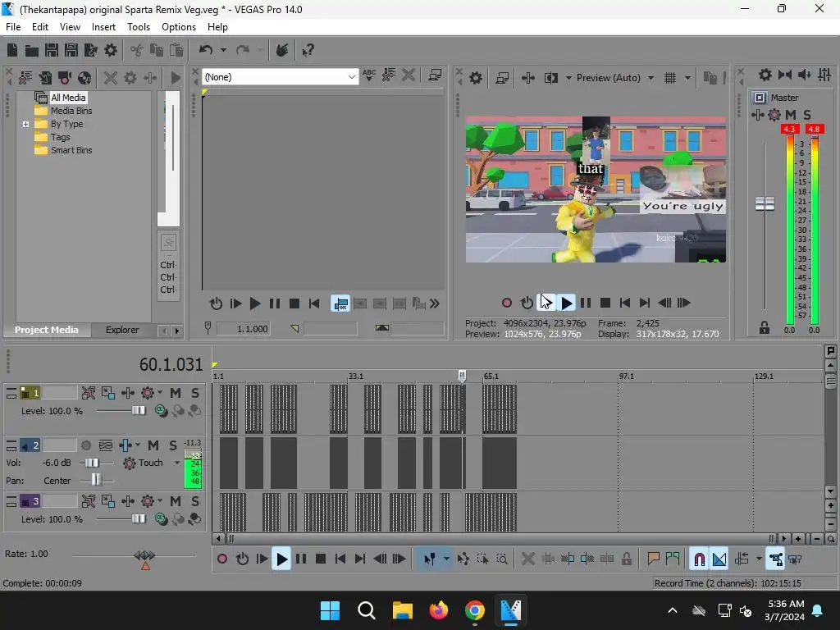
Task: Open the Tools menu
Action: (138, 27)
